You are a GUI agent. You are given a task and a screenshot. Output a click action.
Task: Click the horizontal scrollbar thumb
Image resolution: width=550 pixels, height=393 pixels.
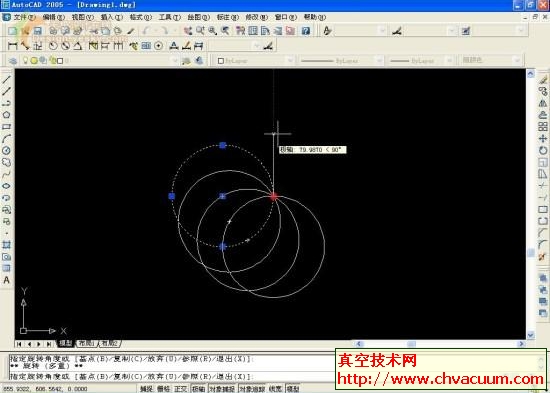(x=412, y=344)
